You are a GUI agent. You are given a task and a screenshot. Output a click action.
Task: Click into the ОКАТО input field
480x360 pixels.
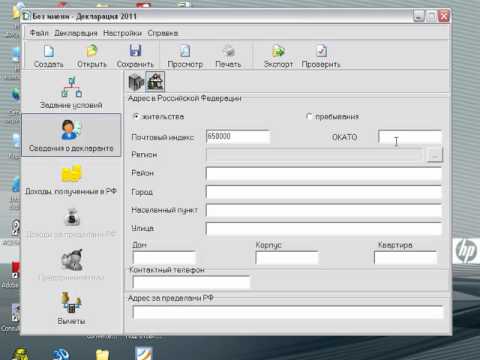[410, 137]
